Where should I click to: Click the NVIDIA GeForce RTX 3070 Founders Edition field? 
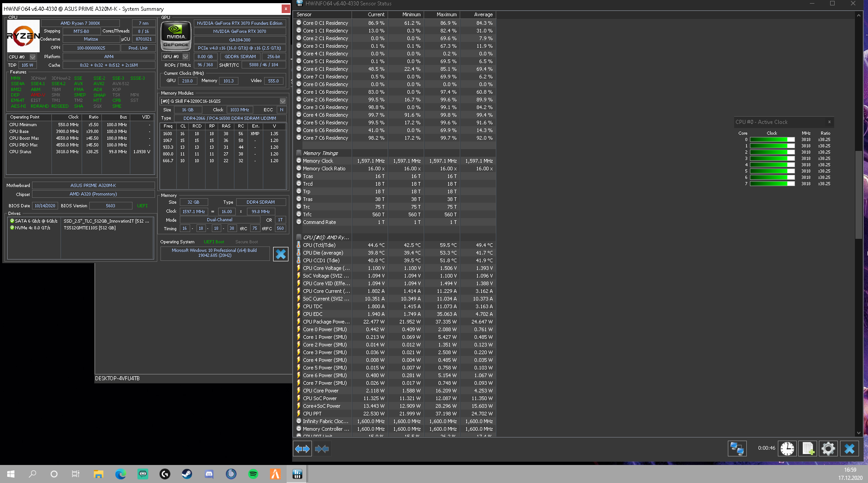click(x=240, y=23)
